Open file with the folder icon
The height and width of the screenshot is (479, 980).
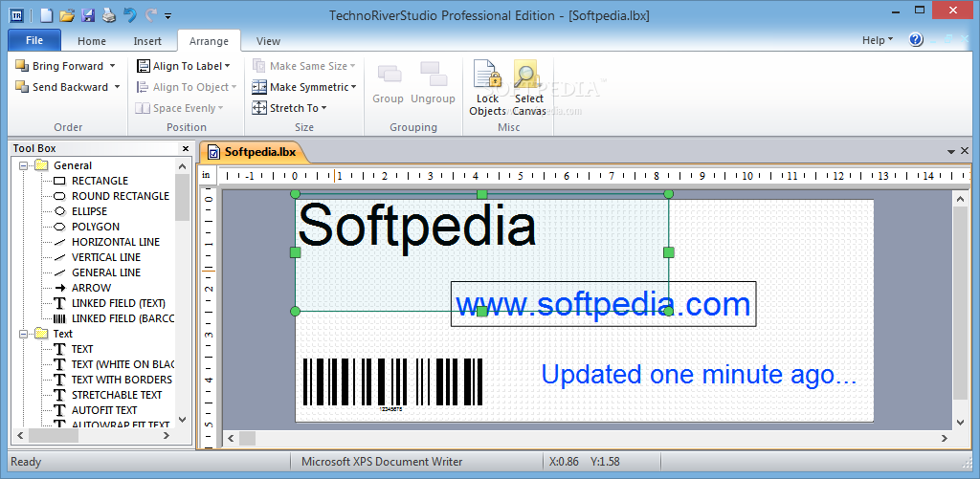68,15
